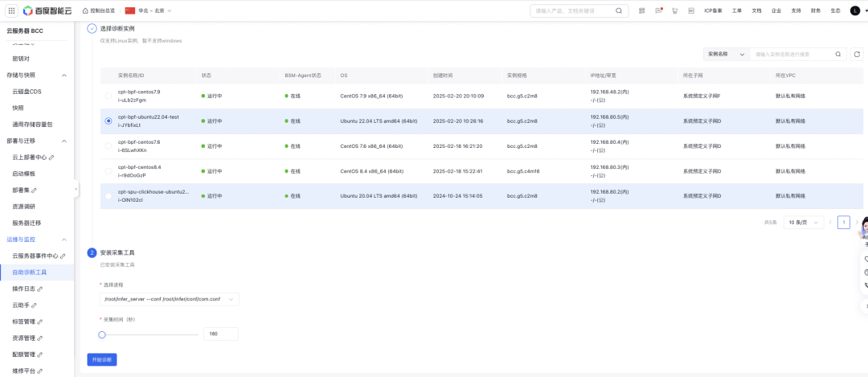Collapse the 运维与监控 sidebar section
Screen dimensions: 868x377
tap(63, 240)
